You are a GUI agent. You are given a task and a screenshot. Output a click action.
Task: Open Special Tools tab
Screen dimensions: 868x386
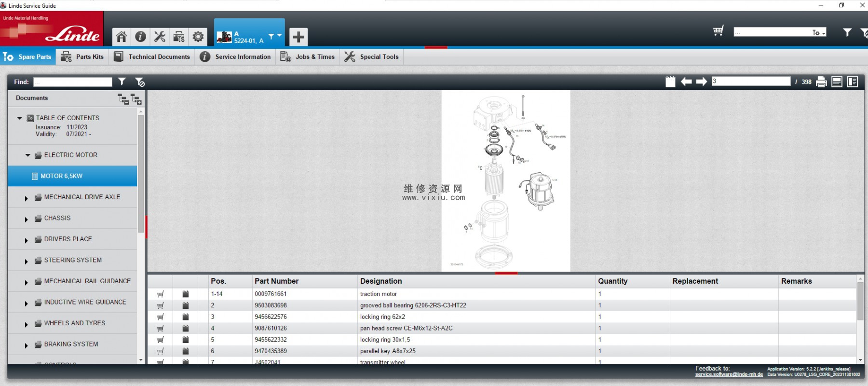coord(372,56)
